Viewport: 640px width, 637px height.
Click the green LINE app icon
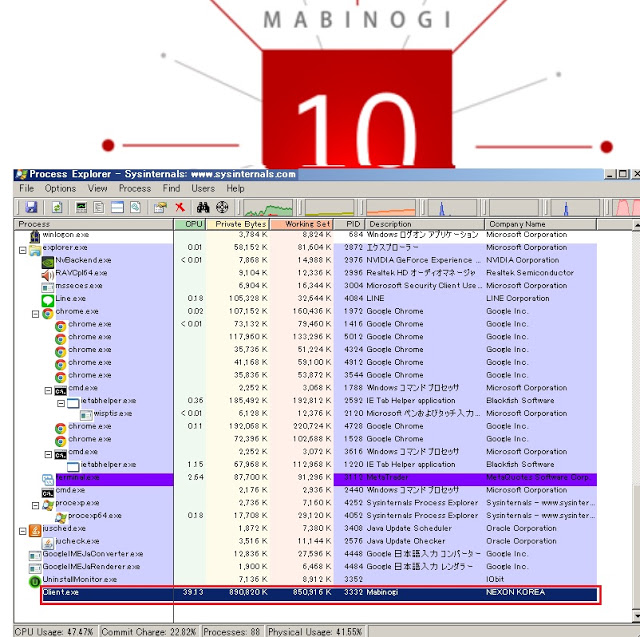[x=48, y=300]
